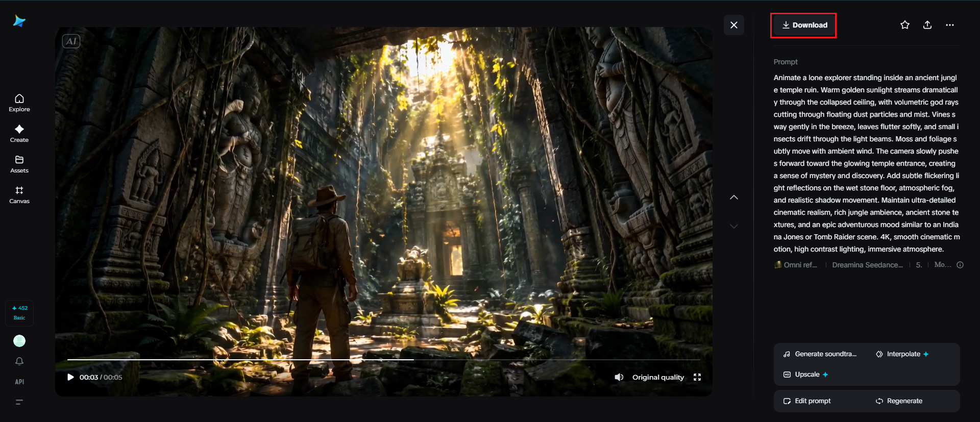
Task: Go to previous video with up chevron
Action: 734,197
